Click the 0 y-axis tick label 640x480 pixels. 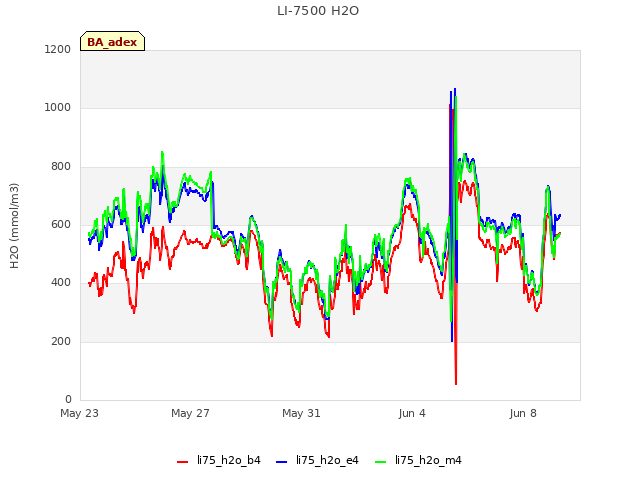point(68,399)
